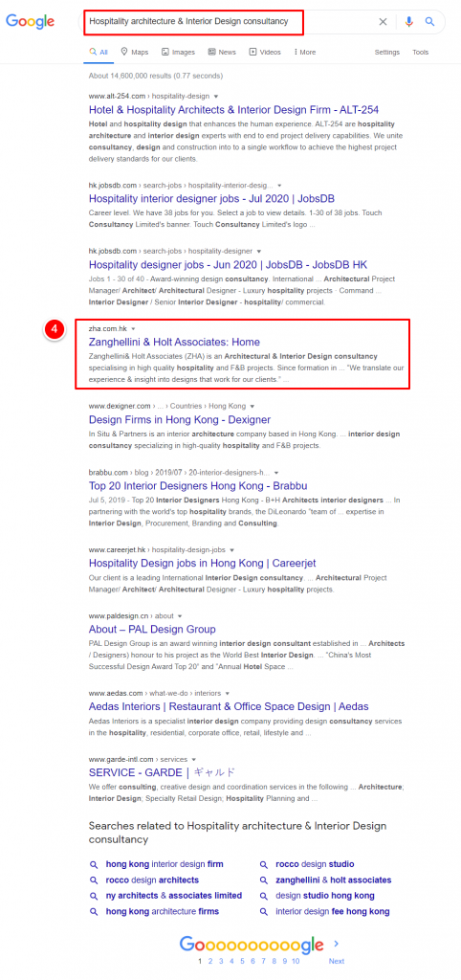Expand dropdown arrow next to zha.com.hk
The image size is (461, 980).
click(133, 329)
